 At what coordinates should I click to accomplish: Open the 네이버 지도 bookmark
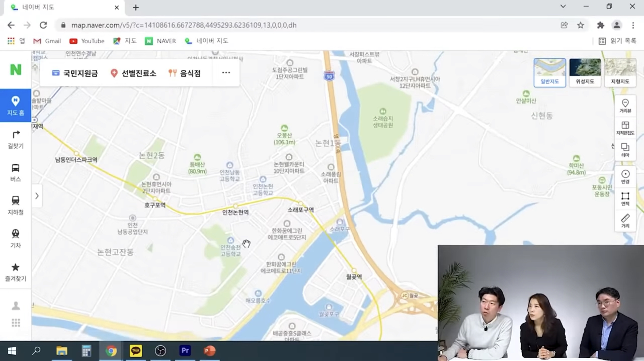206,41
